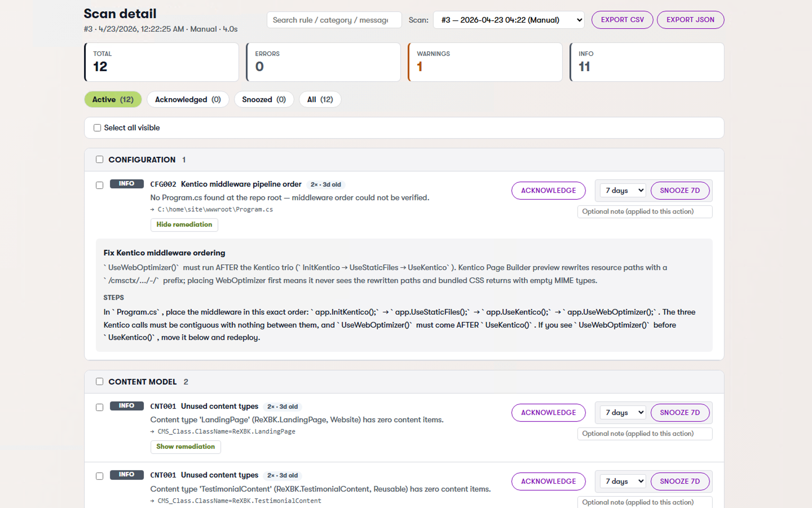Switch to the Acknowledged tab

click(x=188, y=99)
